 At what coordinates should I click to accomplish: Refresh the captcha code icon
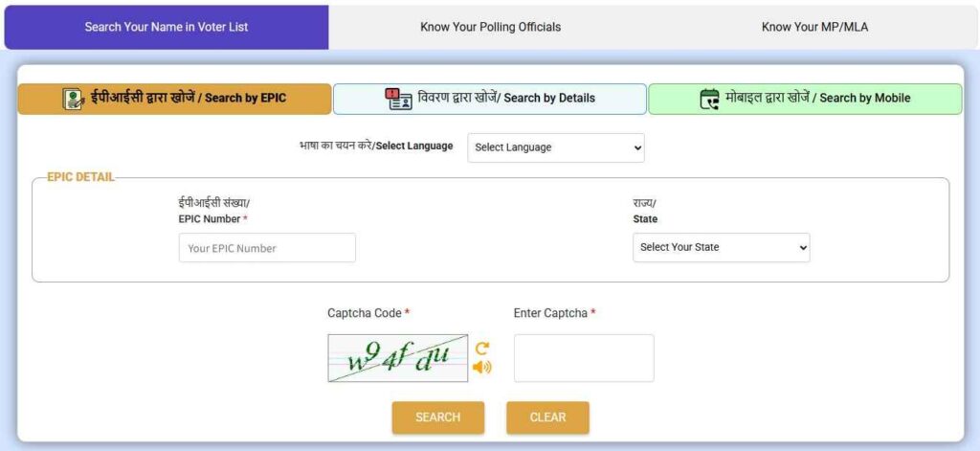click(482, 349)
